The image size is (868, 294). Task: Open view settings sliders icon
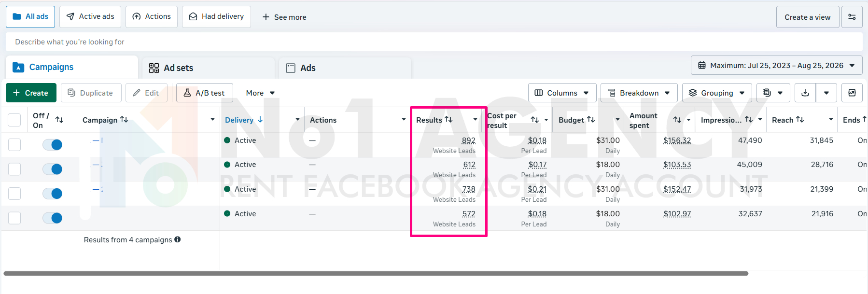click(852, 17)
